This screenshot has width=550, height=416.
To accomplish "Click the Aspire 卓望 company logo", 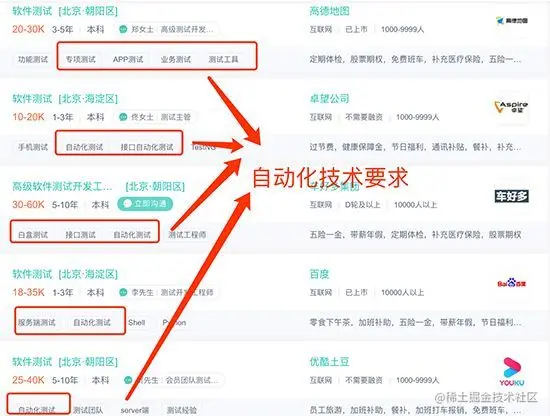I will 511,107.
